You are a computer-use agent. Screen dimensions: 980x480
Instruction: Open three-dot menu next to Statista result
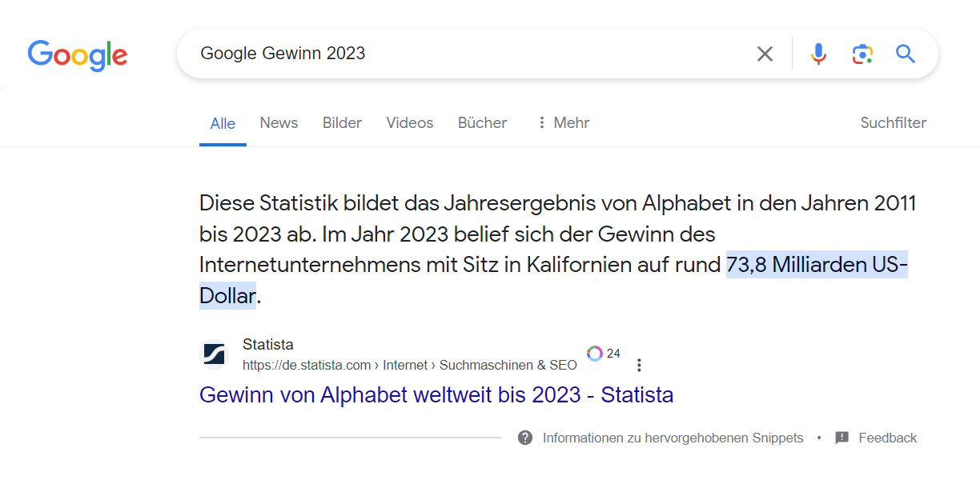(x=639, y=365)
